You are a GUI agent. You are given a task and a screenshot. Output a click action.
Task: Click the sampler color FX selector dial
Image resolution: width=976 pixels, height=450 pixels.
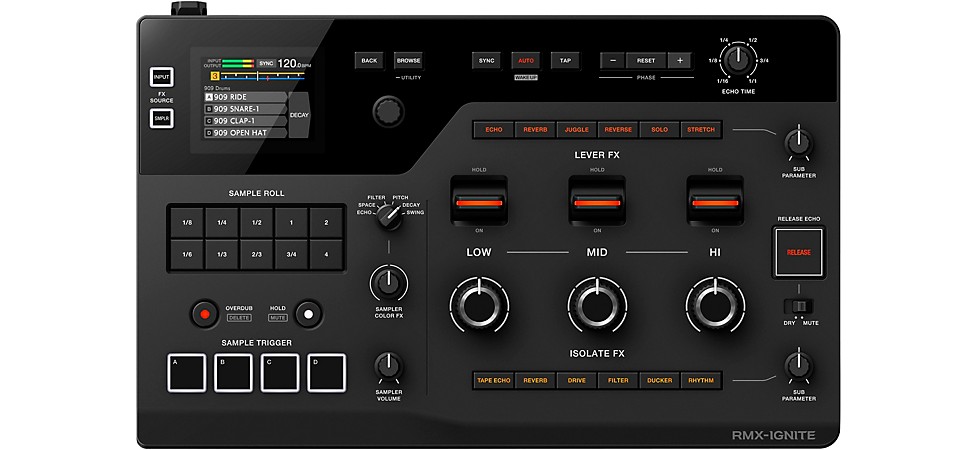pos(390,218)
